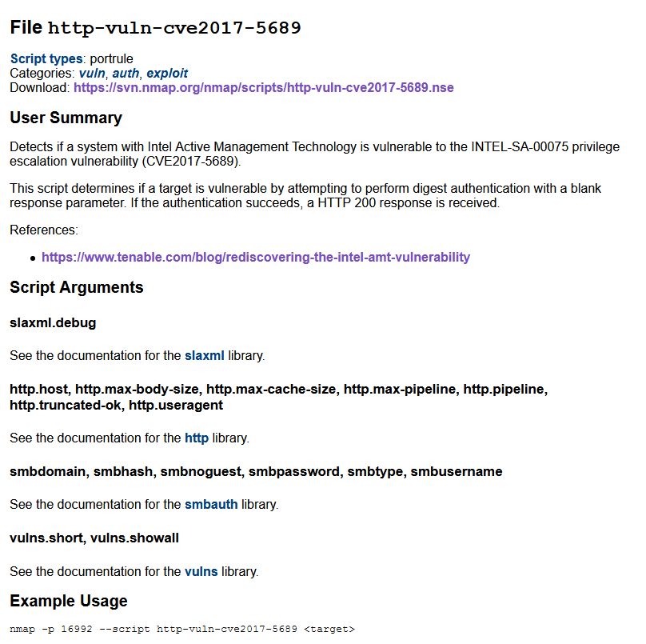Open the smbauth library documentation link
Image resolution: width=646 pixels, height=644 pixels.
pos(211,504)
